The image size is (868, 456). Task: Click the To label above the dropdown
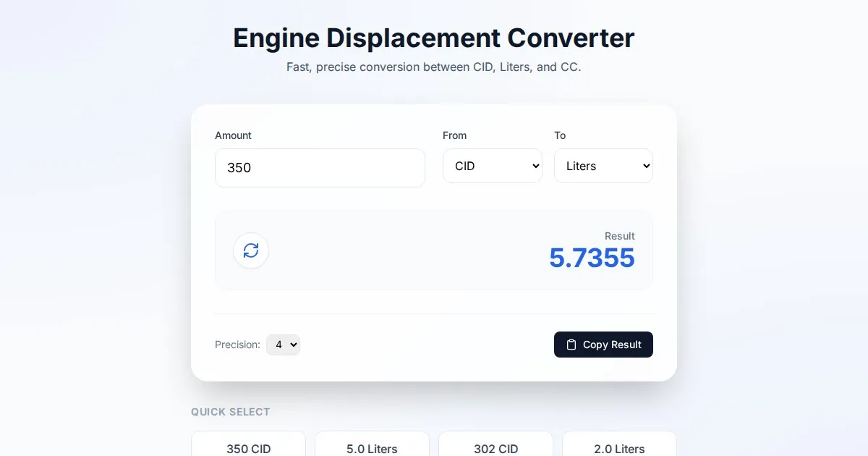coord(560,135)
